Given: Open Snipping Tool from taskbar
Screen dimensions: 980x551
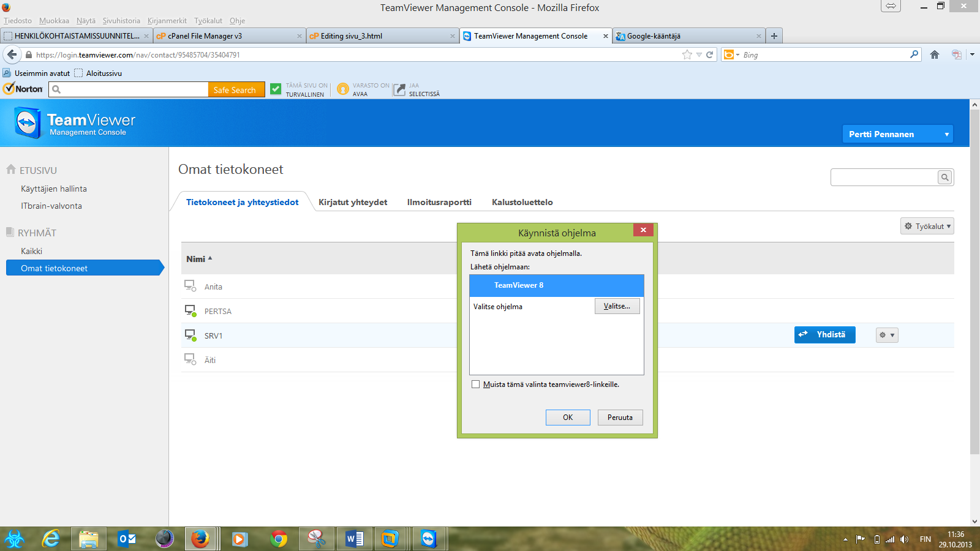Looking at the screenshot, I should point(317,539).
